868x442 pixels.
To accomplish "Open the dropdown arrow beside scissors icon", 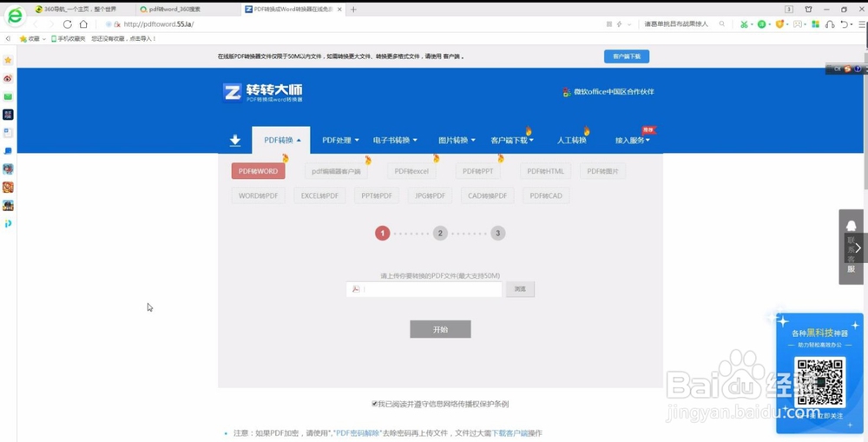I will tap(753, 24).
